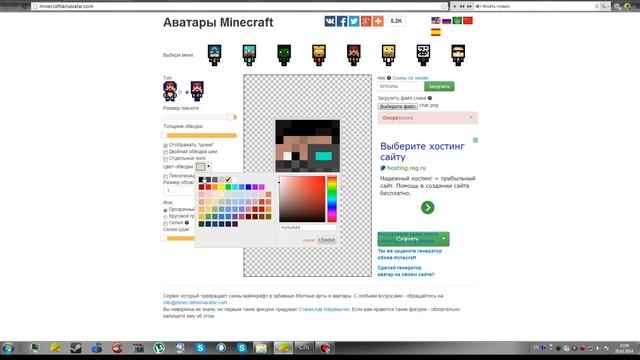This screenshot has height=360, width=640.
Task: Select the second avatar type radio button
Action: (187, 92)
